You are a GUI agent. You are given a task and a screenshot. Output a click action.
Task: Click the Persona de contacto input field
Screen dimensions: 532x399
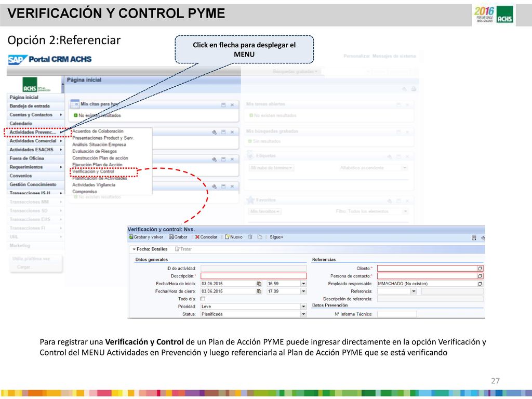click(427, 276)
